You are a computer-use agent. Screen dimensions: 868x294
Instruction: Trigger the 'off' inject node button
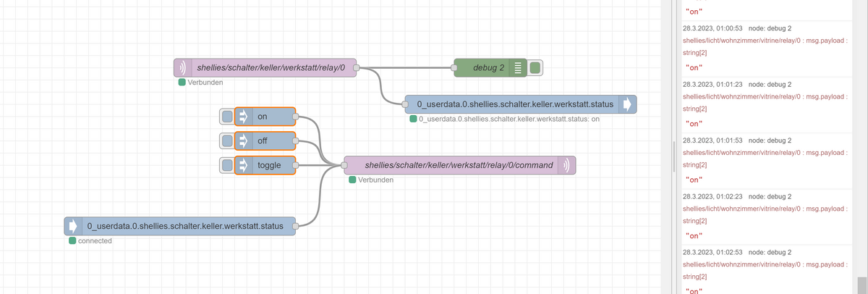pos(228,140)
